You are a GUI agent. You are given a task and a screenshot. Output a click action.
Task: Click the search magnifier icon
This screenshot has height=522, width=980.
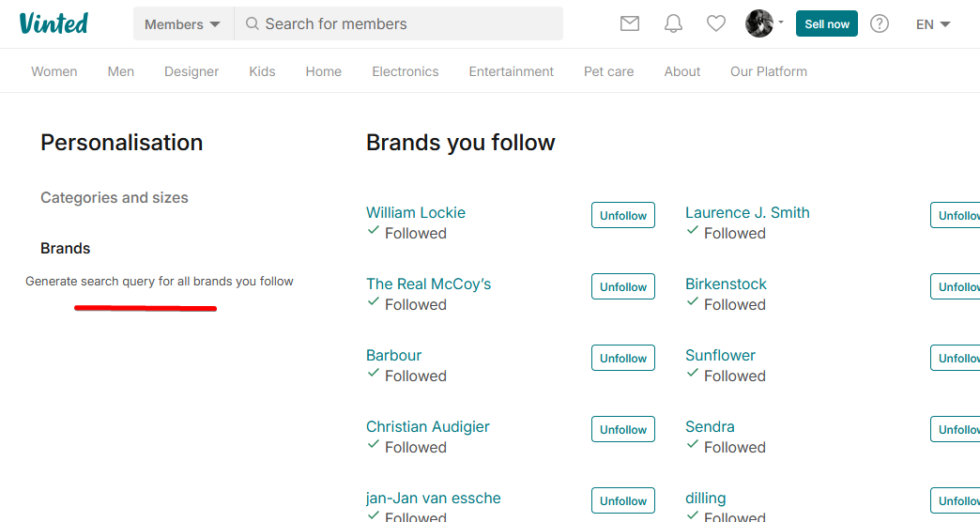click(252, 24)
